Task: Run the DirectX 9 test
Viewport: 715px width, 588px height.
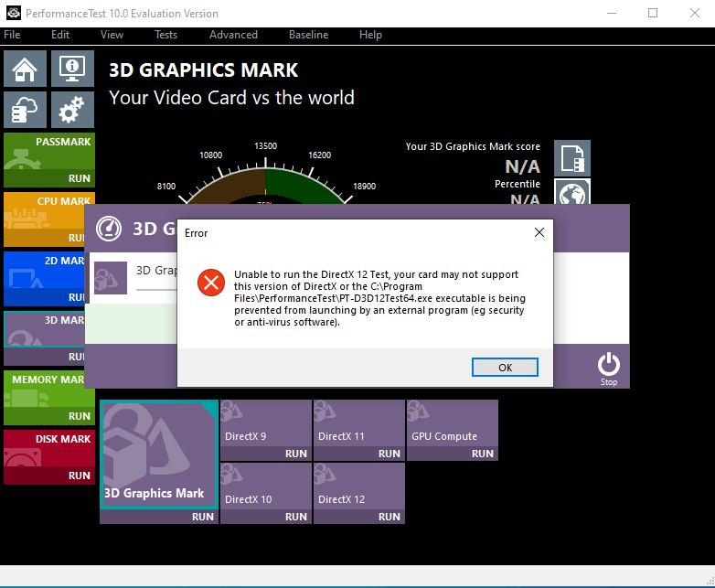Action: (296, 454)
